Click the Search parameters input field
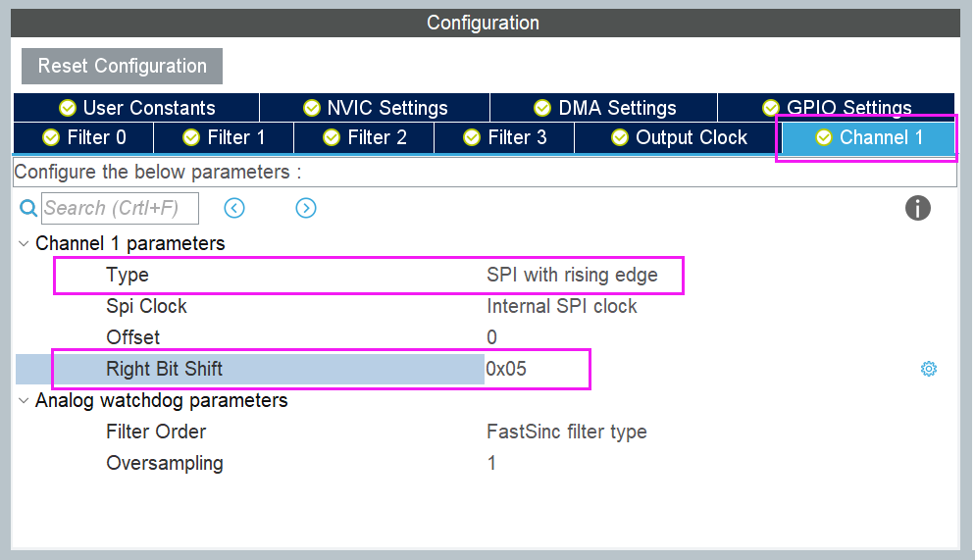 (120, 208)
